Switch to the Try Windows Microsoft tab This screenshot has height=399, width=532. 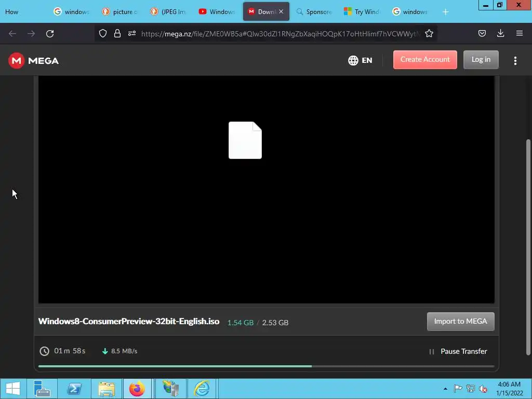point(362,12)
